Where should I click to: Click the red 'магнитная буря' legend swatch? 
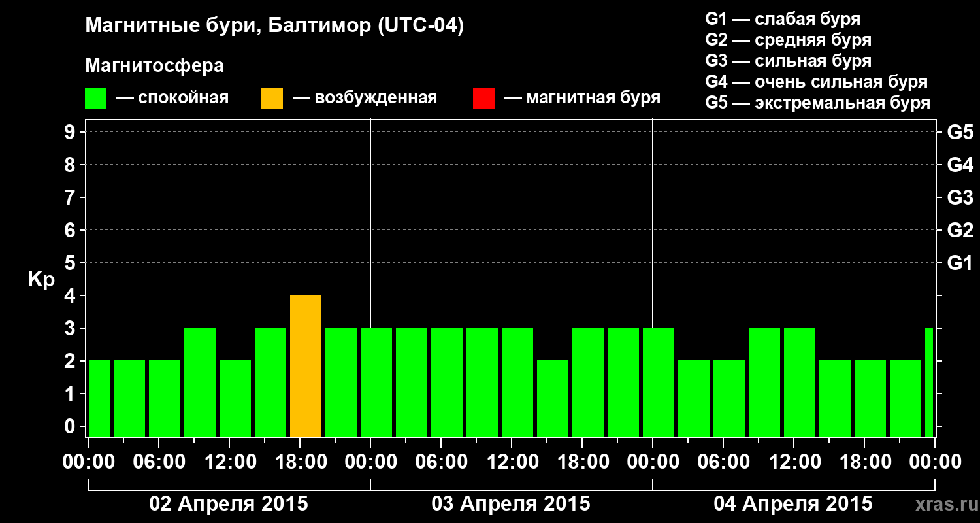tap(483, 99)
